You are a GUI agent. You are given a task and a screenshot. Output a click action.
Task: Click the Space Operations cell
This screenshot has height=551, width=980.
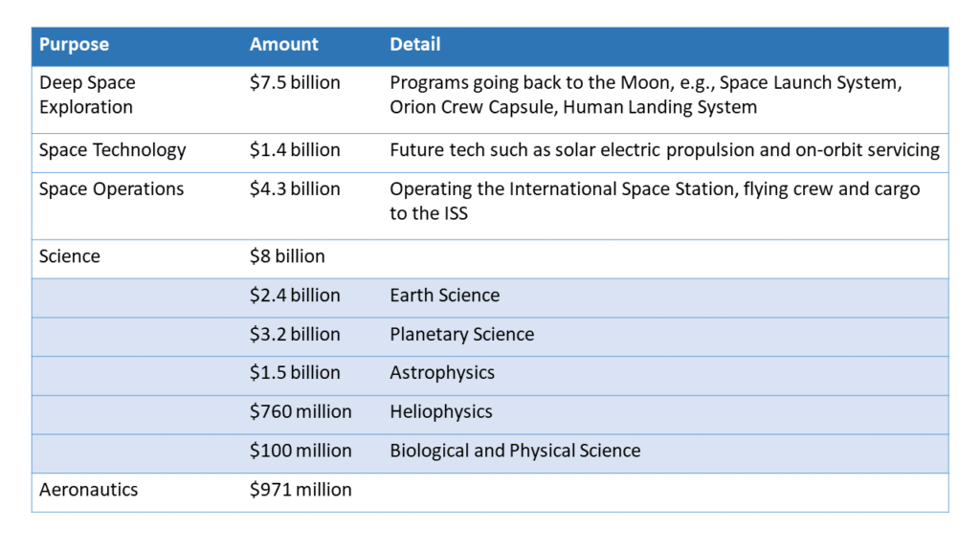click(x=111, y=189)
